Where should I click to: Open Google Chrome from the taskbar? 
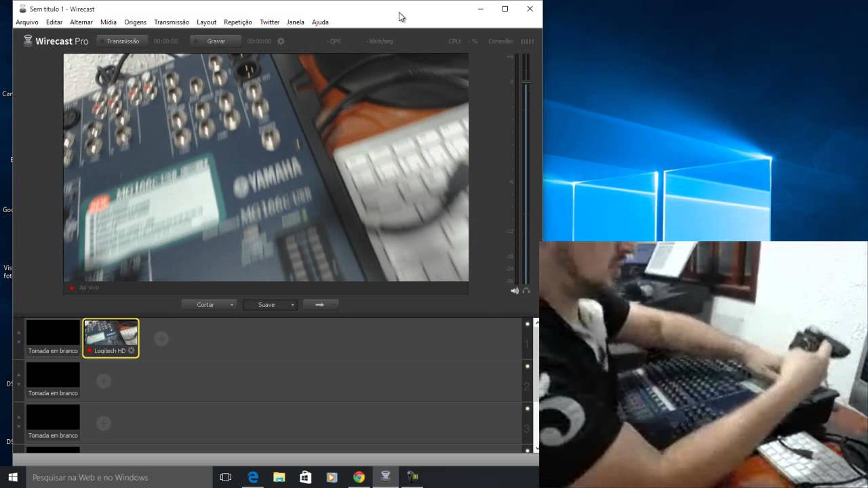359,477
